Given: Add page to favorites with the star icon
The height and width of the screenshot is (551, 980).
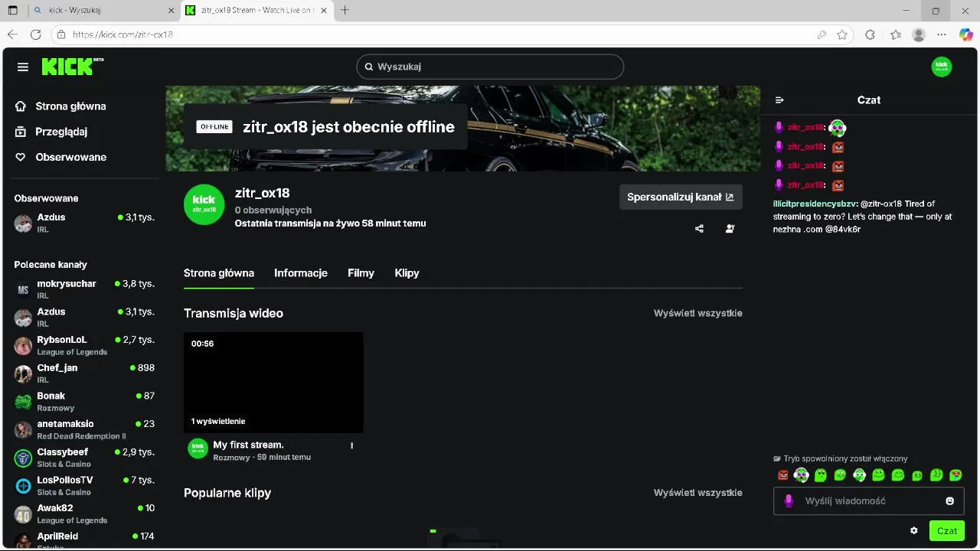Looking at the screenshot, I should click(x=842, y=34).
